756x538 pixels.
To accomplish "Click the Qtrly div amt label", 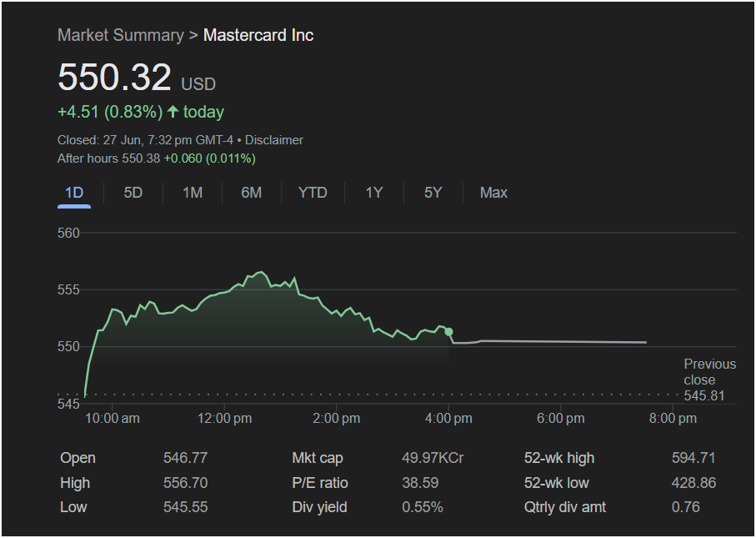I will [565, 507].
